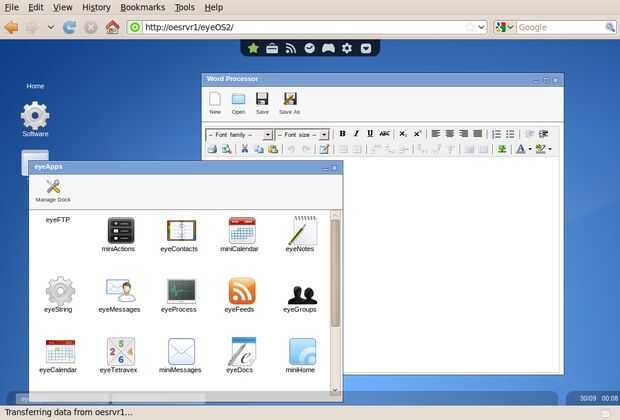Launch the eyeDocs app
620x420 pixels.
click(x=241, y=355)
